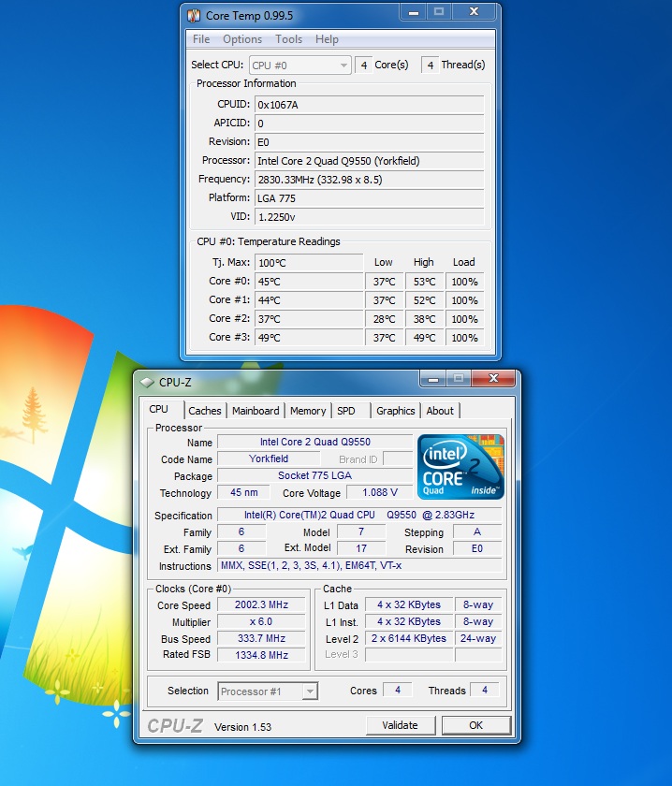
Task: Click Core #3 current temperature field
Action: [x=309, y=338]
